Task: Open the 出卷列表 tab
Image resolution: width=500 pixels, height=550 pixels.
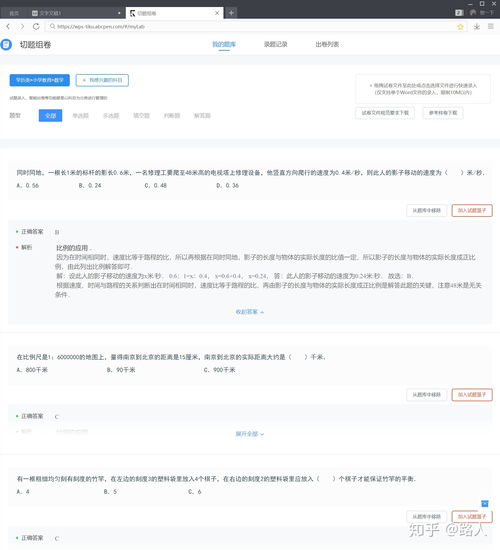Action: [x=327, y=44]
